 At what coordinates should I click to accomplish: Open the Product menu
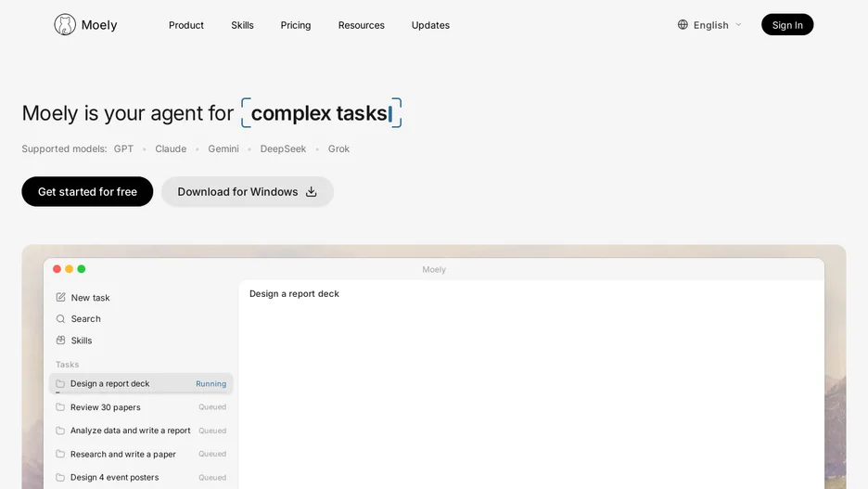pyautogui.click(x=186, y=25)
